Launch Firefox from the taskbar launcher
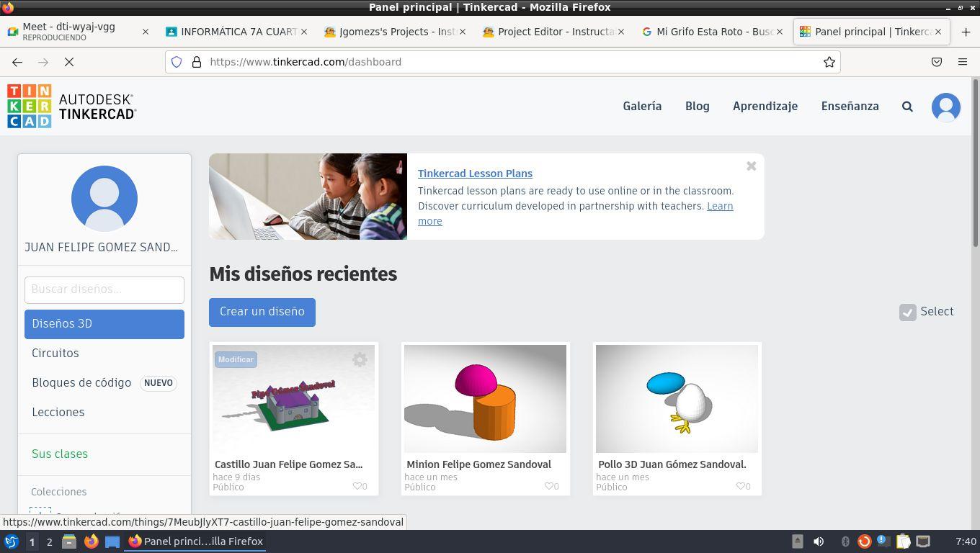 click(91, 541)
